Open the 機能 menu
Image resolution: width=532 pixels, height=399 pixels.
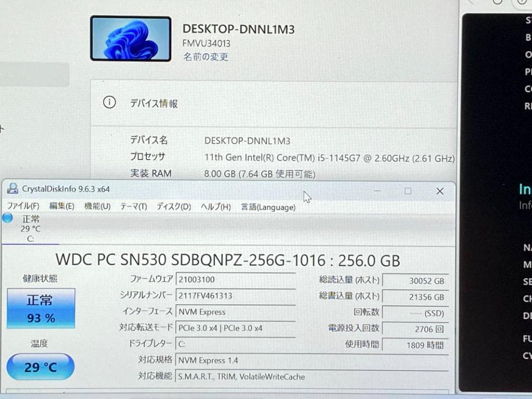(x=97, y=207)
